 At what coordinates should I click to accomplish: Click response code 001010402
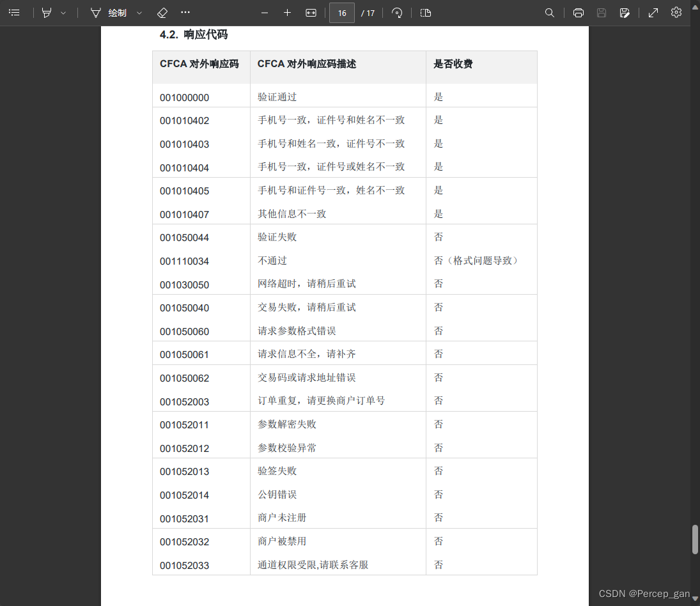(x=184, y=121)
